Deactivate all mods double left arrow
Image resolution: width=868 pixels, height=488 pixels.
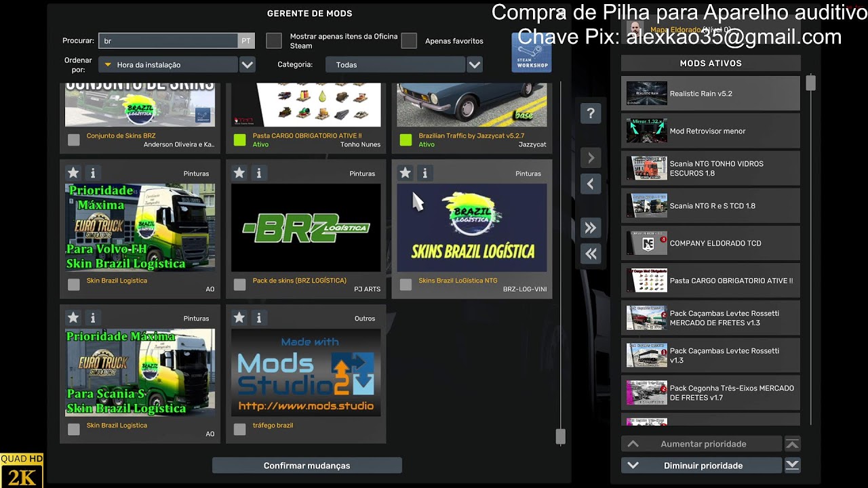(591, 254)
